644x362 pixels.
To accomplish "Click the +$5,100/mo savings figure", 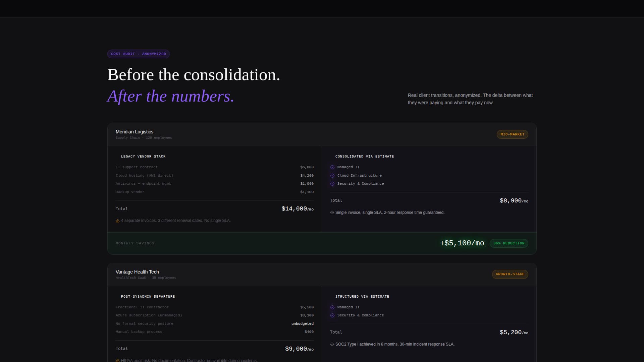I will click(x=462, y=243).
